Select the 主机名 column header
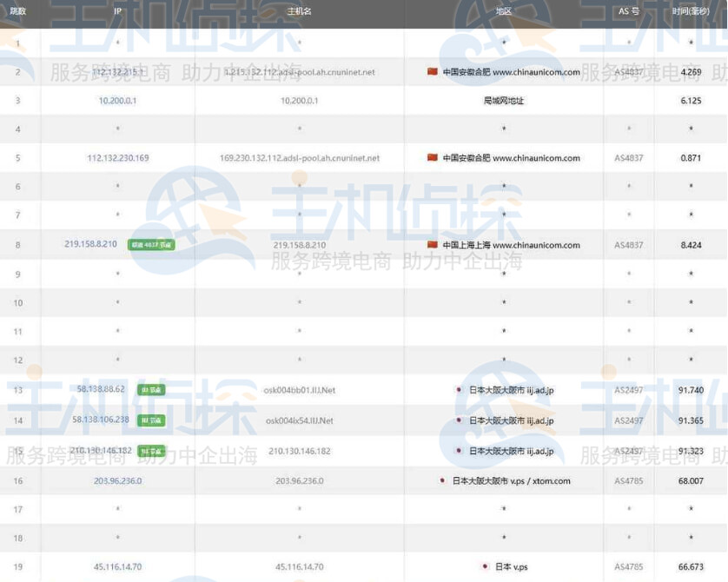Viewport: 728px width, 582px height. click(x=299, y=11)
